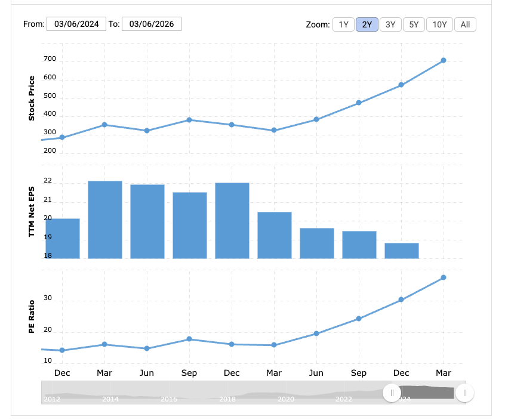This screenshot has height=420, width=508.
Task: Click the 2020 area in navigator timeline
Action: tap(285, 398)
